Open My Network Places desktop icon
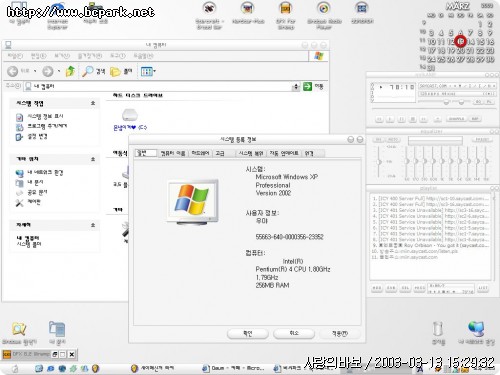Viewport: 500px width, 375px height. click(476, 332)
